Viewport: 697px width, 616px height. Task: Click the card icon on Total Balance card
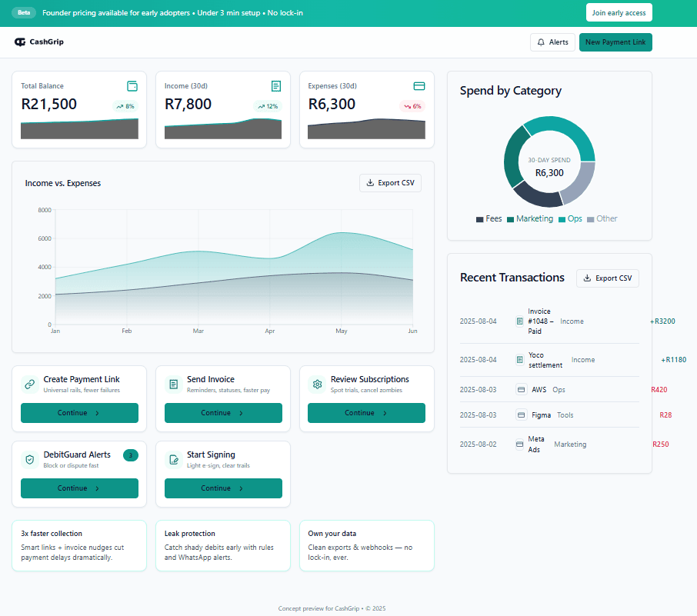[x=132, y=86]
